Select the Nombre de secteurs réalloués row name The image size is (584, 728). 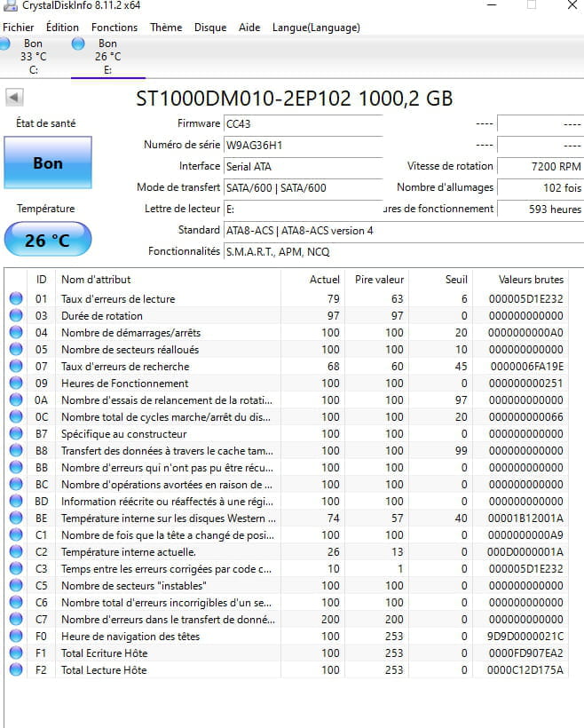tap(130, 350)
